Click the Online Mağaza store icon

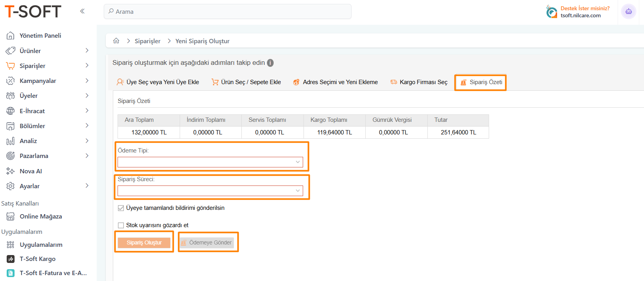coord(11,216)
